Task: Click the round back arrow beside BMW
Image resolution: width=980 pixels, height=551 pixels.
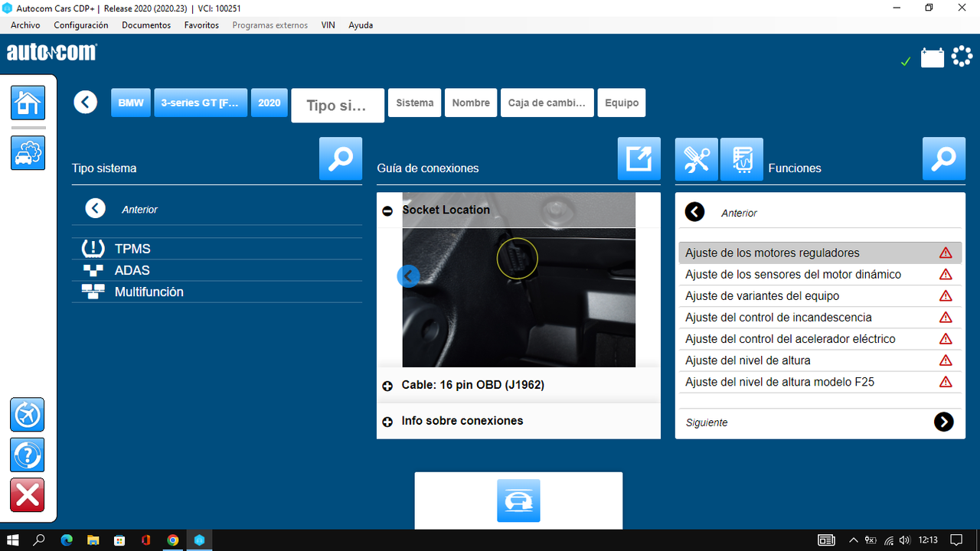Action: click(86, 102)
